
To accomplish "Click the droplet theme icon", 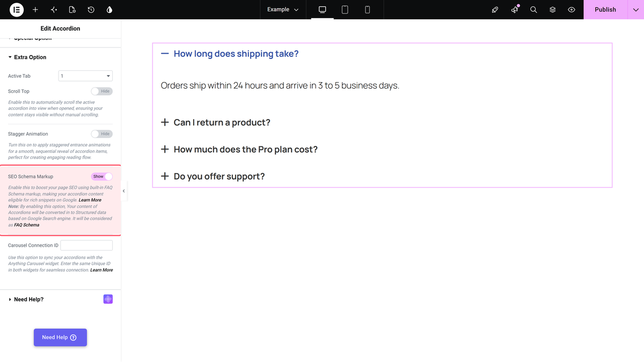I will [109, 10].
